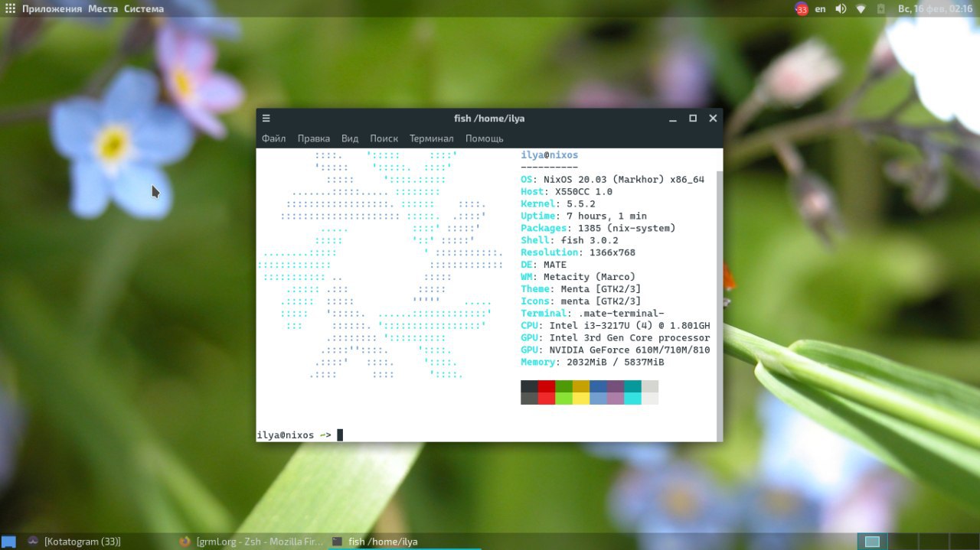Image resolution: width=980 pixels, height=550 pixels.
Task: Open the Правка menu in terminal
Action: pyautogui.click(x=314, y=138)
